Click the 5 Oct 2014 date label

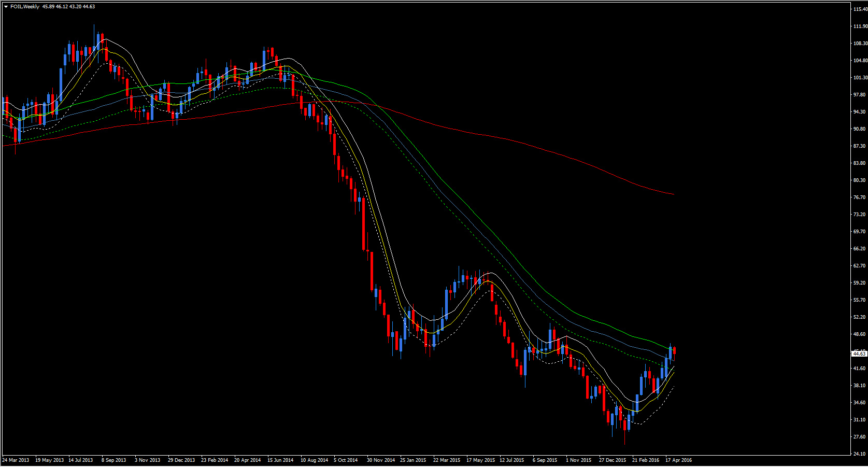pyautogui.click(x=346, y=460)
